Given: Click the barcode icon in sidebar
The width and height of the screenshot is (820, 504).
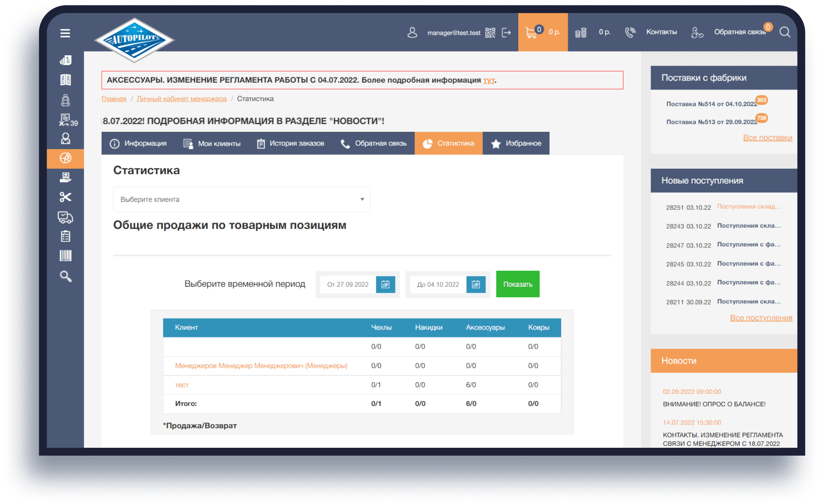Looking at the screenshot, I should pos(65,256).
